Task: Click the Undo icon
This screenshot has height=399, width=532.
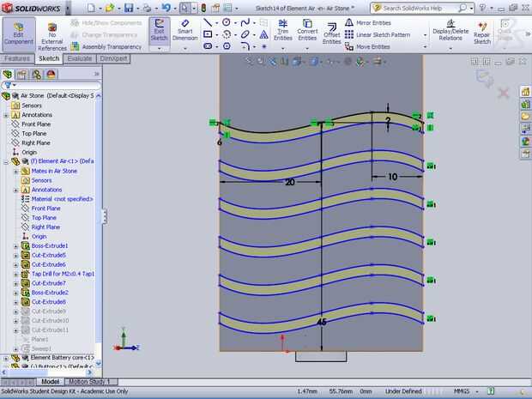Action: click(x=166, y=8)
